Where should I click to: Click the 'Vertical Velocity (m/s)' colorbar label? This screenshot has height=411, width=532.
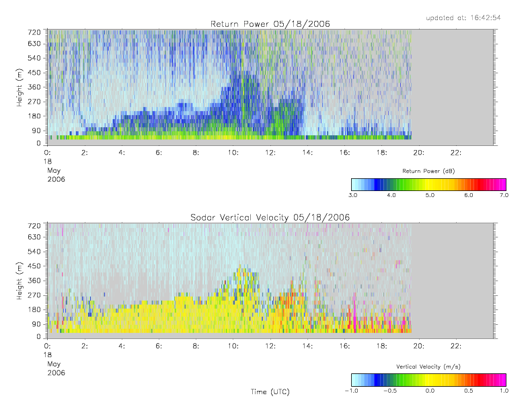tap(428, 367)
